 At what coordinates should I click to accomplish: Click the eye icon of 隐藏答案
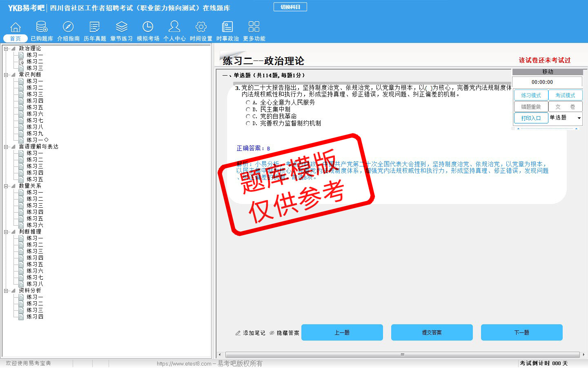(x=272, y=333)
